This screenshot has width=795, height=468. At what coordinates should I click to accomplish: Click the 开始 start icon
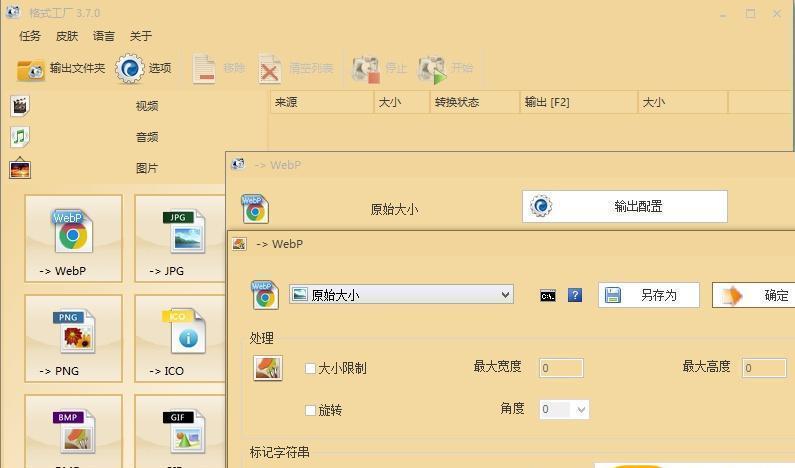(x=432, y=69)
